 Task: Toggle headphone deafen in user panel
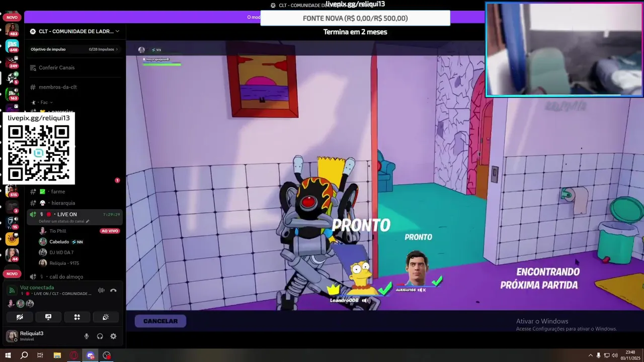[x=100, y=336]
